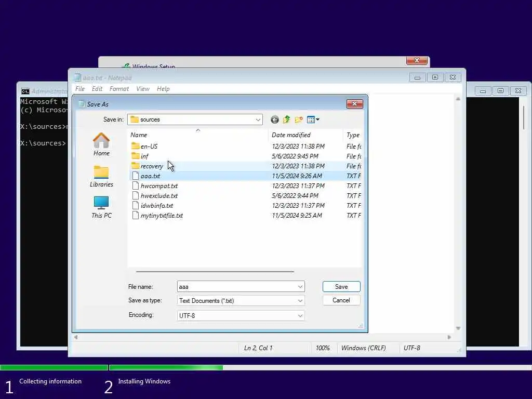The image size is (532, 399).
Task: Open the Notepad Format menu
Action: pyautogui.click(x=119, y=89)
